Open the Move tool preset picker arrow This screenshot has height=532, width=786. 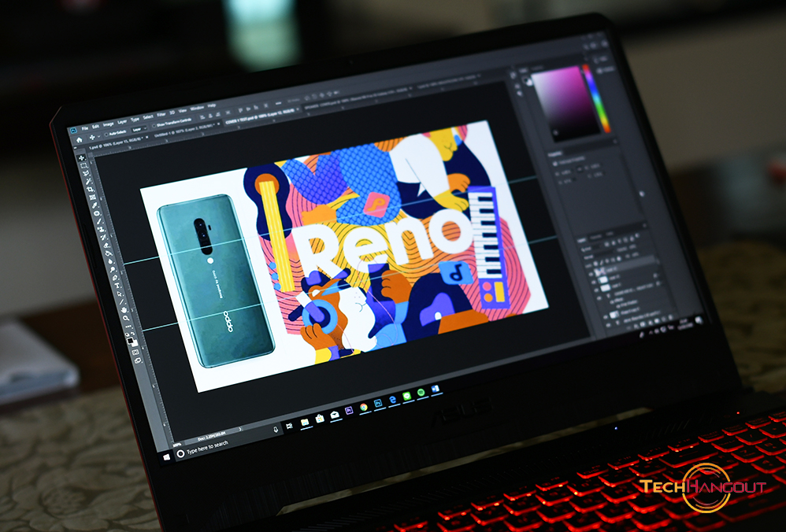pos(98,136)
